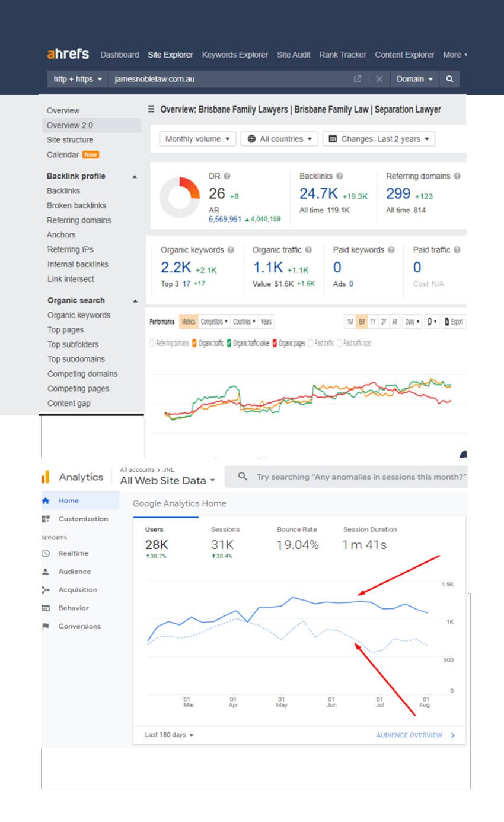
Task: Open the http + https protocol dropdown
Action: (78, 79)
